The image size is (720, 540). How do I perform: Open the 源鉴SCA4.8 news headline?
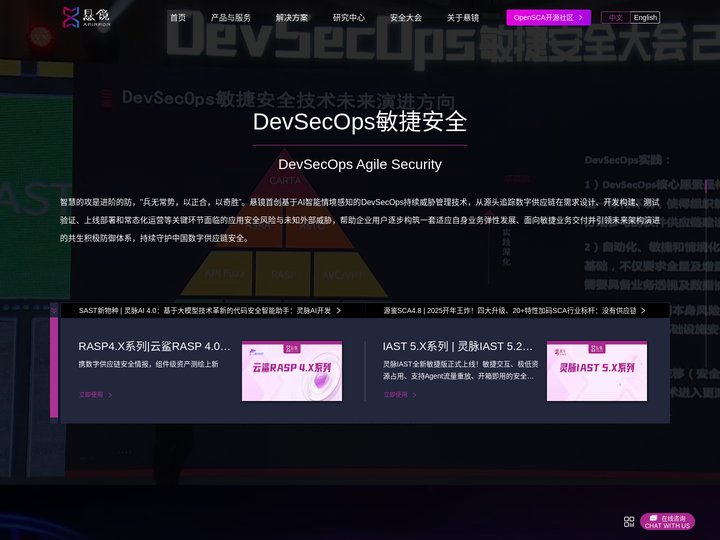coord(510,311)
